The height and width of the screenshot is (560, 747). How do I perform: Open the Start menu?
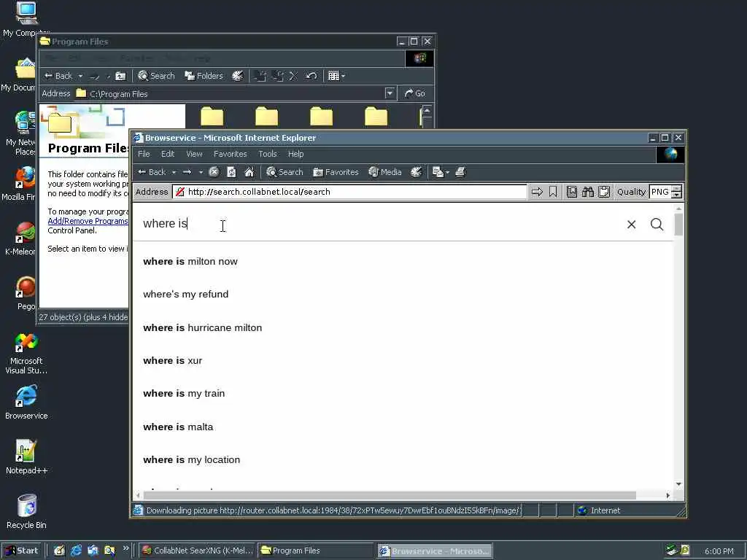22,551
